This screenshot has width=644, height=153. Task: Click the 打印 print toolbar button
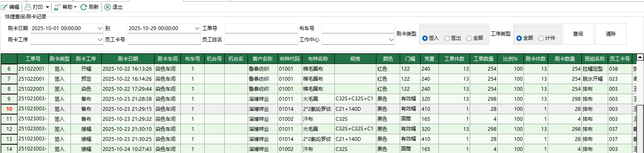34,7
